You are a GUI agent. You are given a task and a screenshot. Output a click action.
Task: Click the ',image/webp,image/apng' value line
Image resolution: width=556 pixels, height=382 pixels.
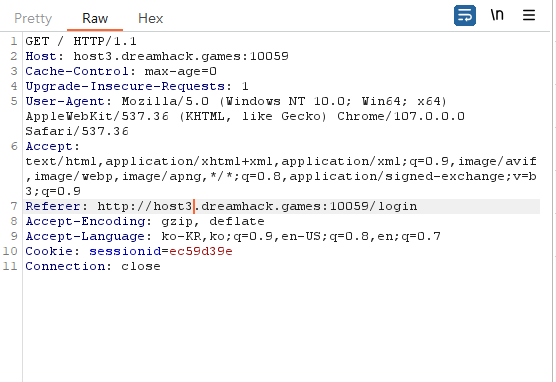281,176
